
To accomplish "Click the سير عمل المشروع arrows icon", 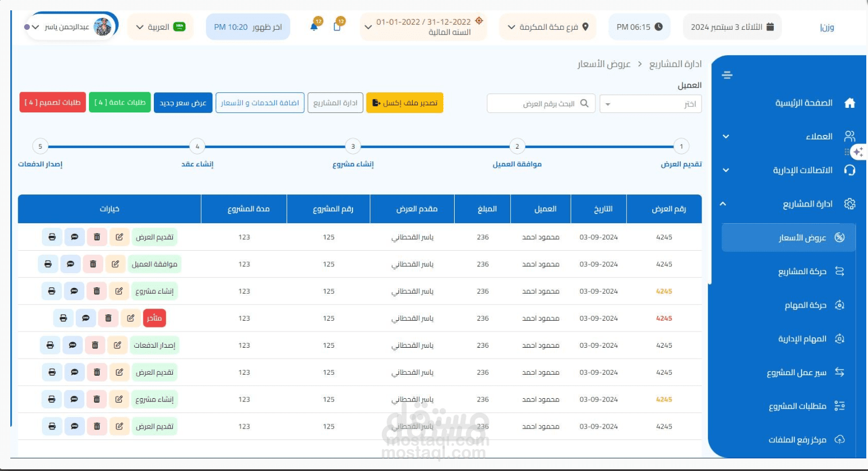I will point(839,372).
